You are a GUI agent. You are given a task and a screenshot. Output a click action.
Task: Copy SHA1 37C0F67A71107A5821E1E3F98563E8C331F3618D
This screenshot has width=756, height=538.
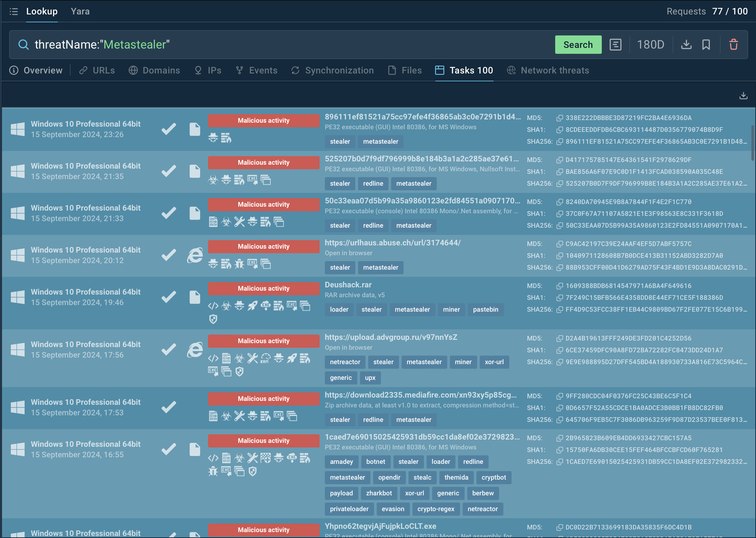[x=559, y=214]
